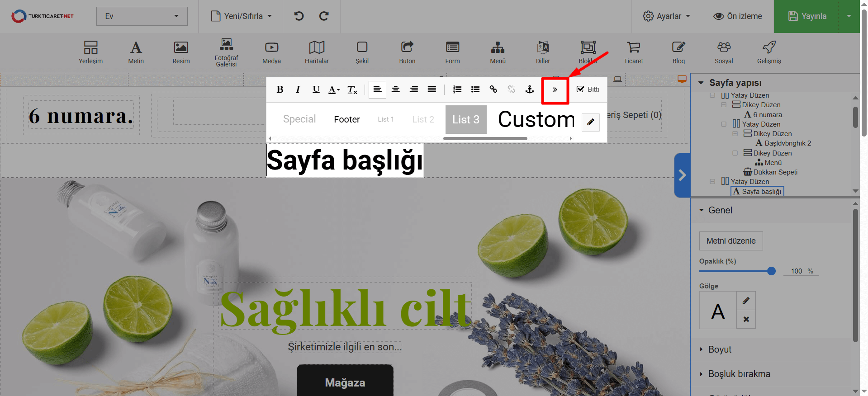Open the Haritalar maps tool

click(x=317, y=52)
